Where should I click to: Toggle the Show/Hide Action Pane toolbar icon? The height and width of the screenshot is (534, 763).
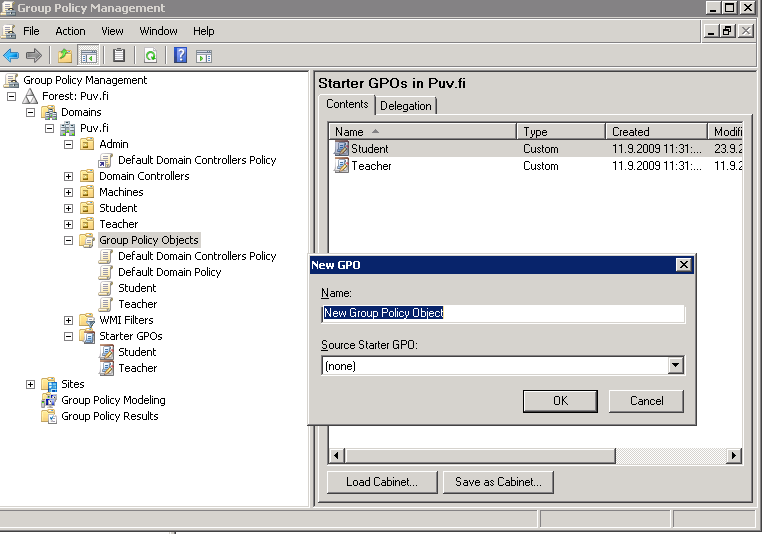(204, 56)
